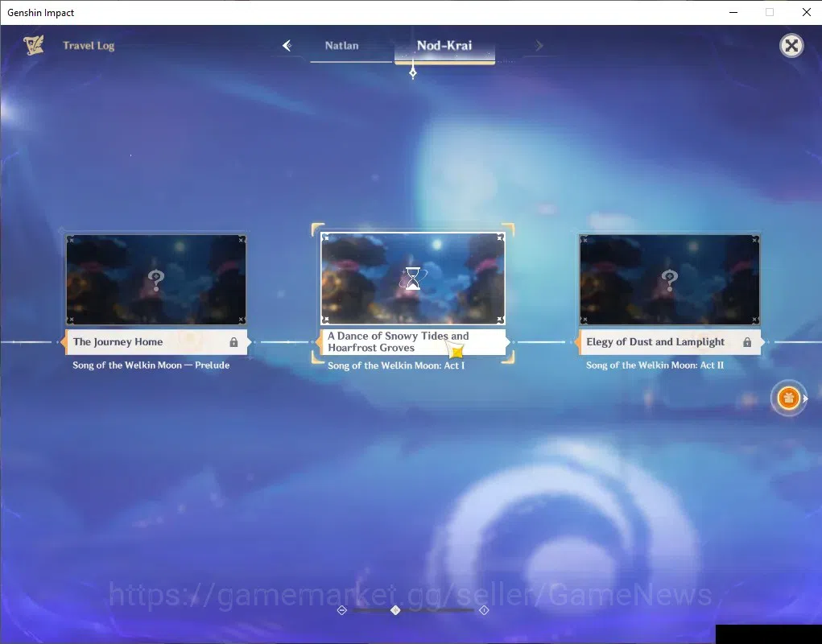This screenshot has width=822, height=644.
Task: Go to the next region with the right arrow
Action: [539, 46]
